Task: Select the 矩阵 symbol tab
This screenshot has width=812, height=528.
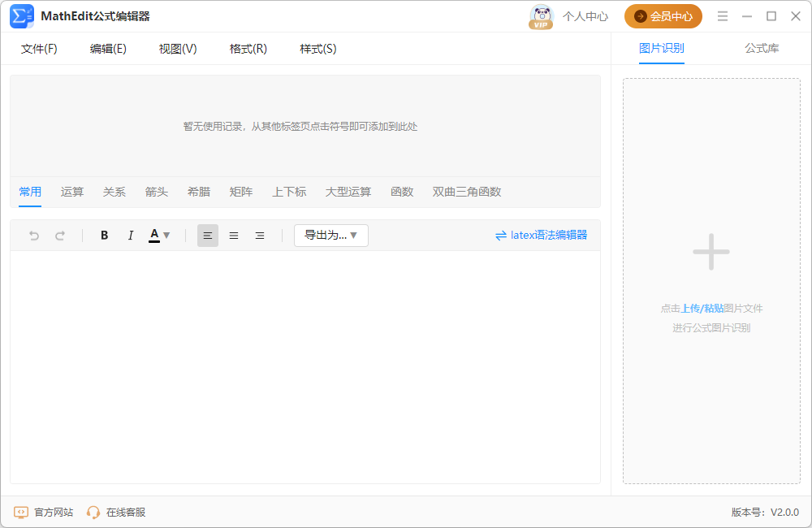Action: (x=241, y=192)
